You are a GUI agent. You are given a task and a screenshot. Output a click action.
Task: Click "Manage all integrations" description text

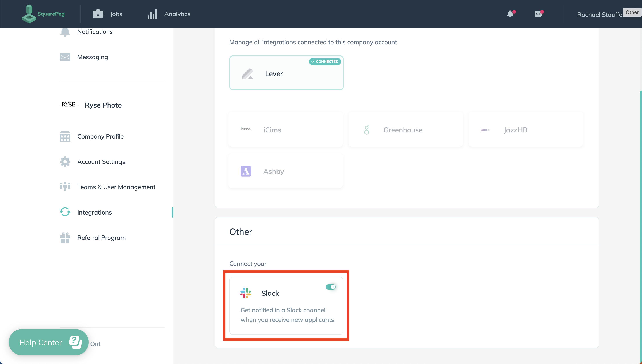(314, 42)
